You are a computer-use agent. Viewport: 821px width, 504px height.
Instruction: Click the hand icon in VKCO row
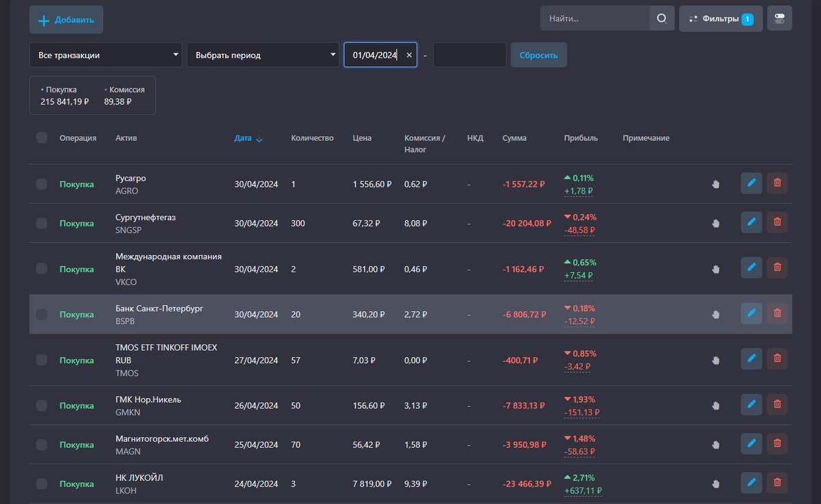(x=716, y=269)
